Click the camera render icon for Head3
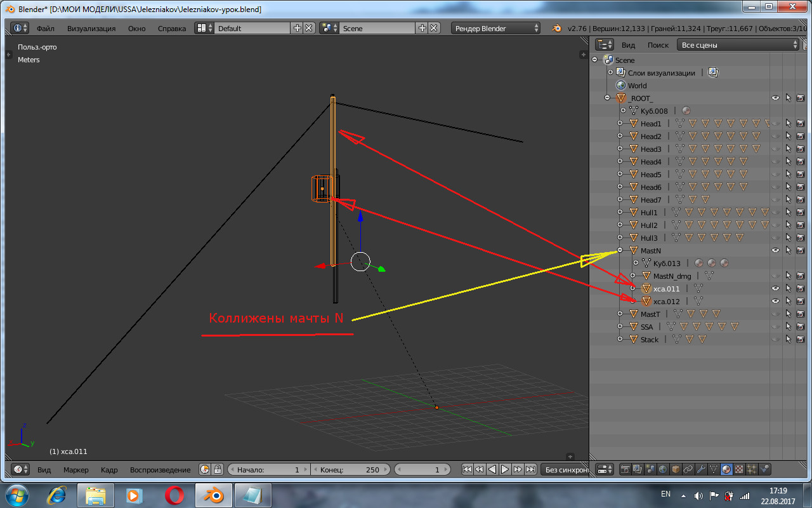 coord(801,149)
